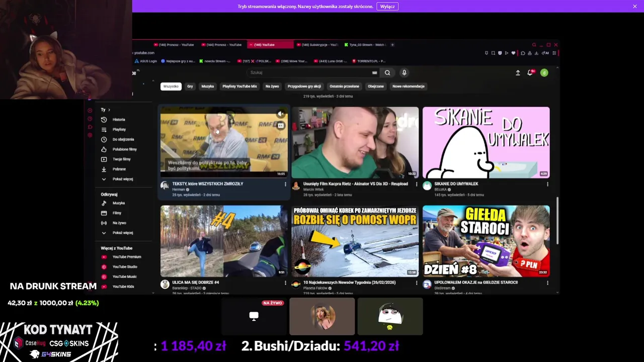644x362 pixels.
Task: Start voice search with microphone icon
Action: click(x=404, y=73)
